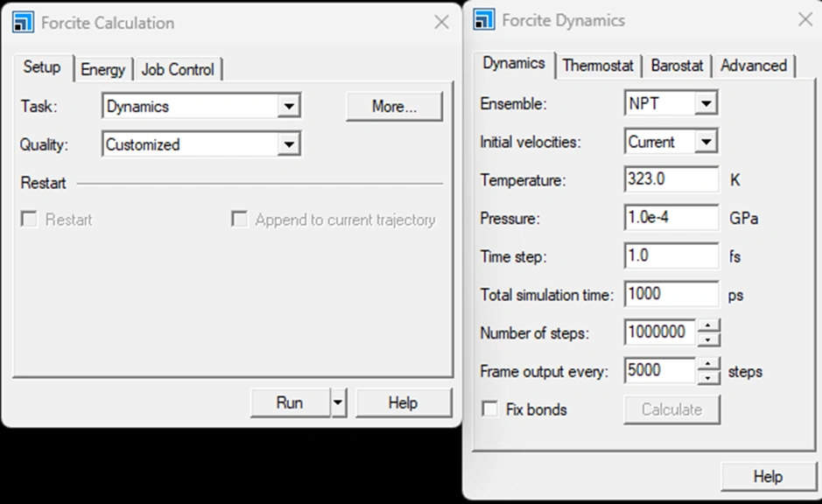Click the Calculate button
Screen dimensions: 822x504
(671, 409)
